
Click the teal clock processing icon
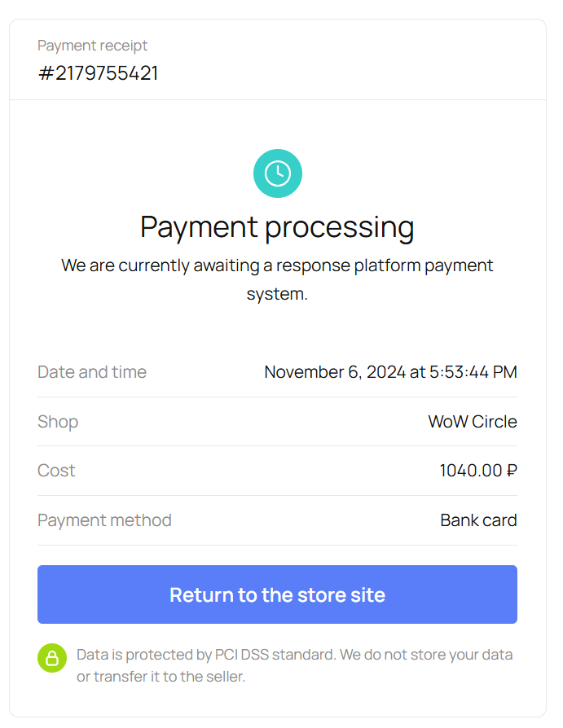coord(278,173)
